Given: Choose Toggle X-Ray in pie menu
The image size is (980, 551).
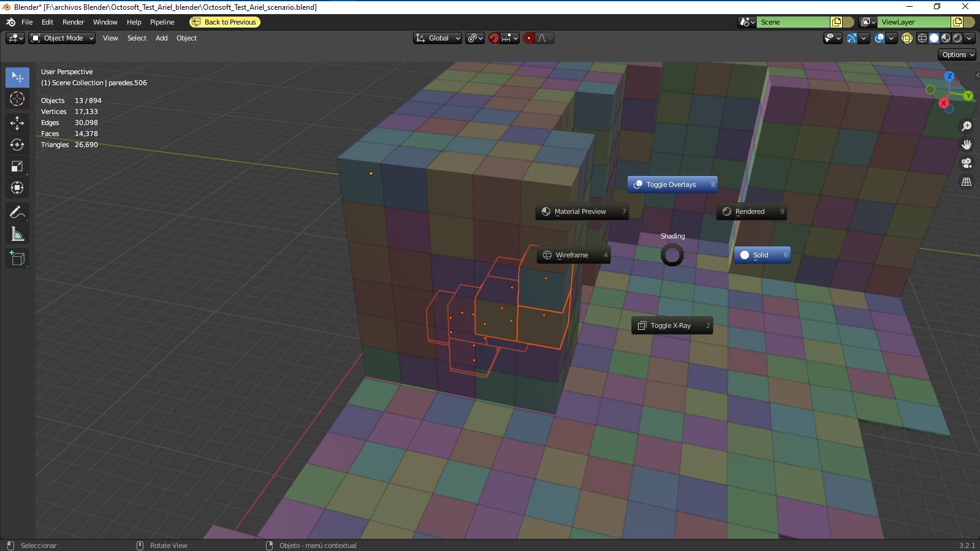Looking at the screenshot, I should click(x=672, y=325).
